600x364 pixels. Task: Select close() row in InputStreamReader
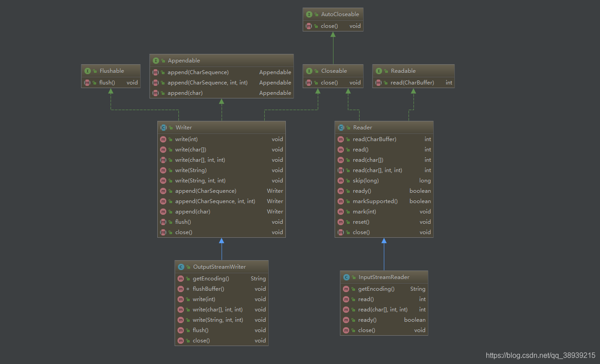[384, 330]
